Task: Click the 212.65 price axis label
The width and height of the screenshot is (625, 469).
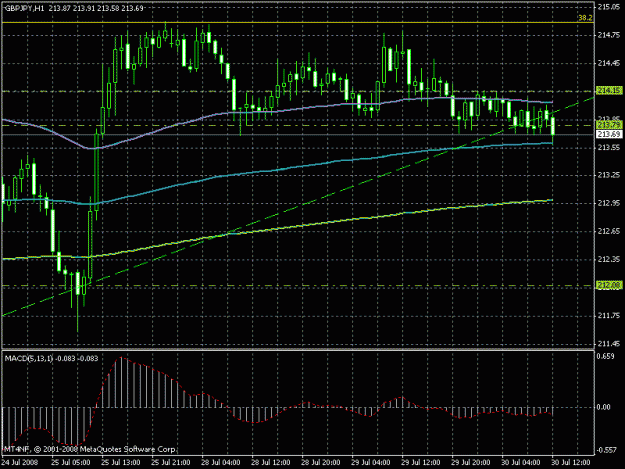Action: (x=609, y=231)
